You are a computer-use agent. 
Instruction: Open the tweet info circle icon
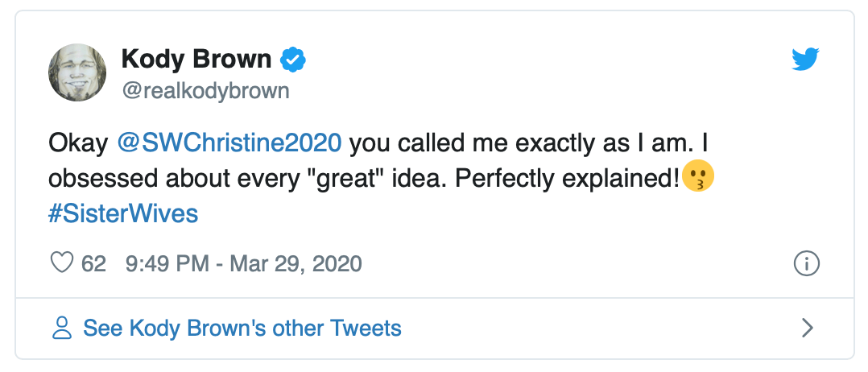806,263
